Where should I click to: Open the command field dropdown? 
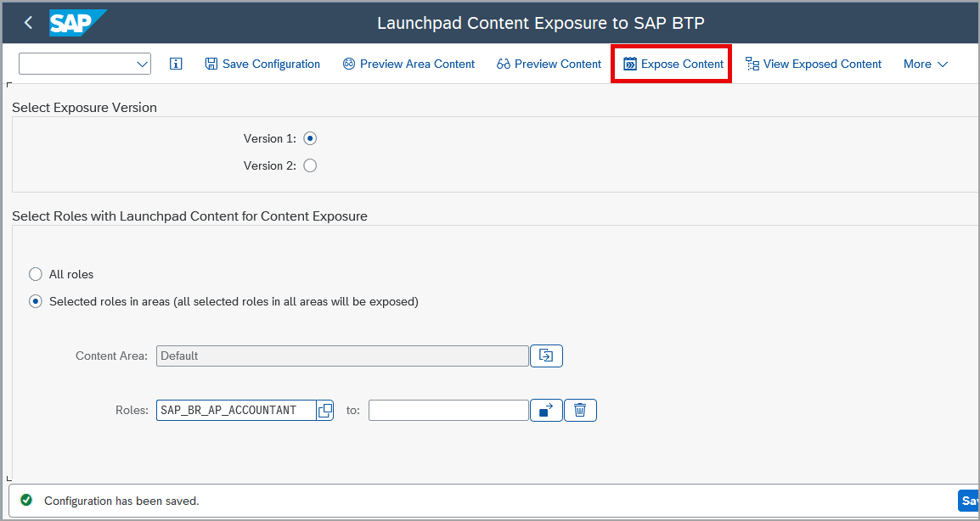point(142,64)
